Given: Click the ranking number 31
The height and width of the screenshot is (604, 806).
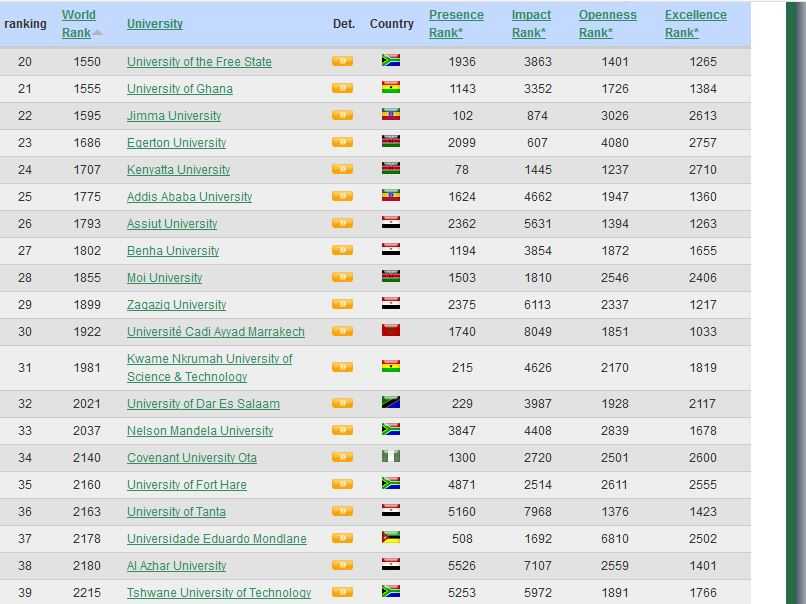Looking at the screenshot, I should click(x=25, y=368).
